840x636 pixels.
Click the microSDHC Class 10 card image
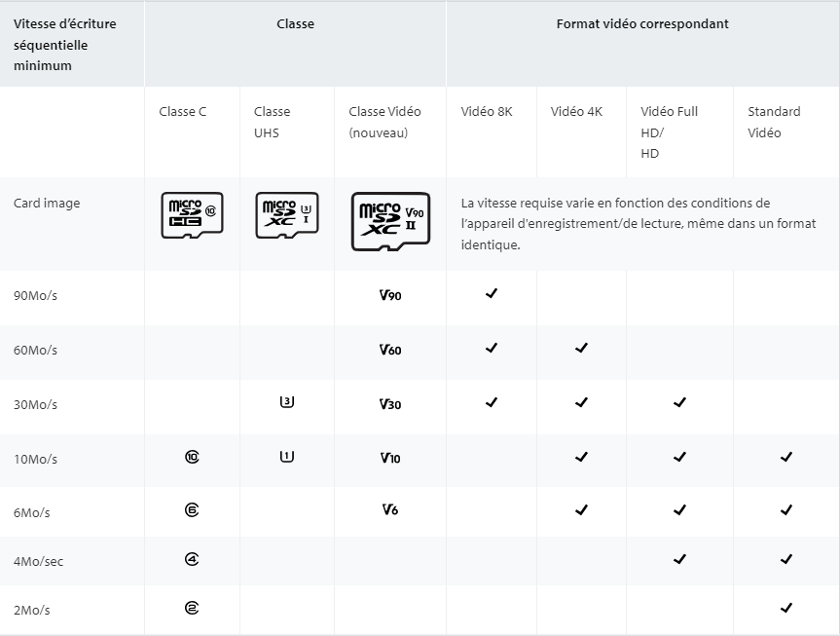(192, 215)
